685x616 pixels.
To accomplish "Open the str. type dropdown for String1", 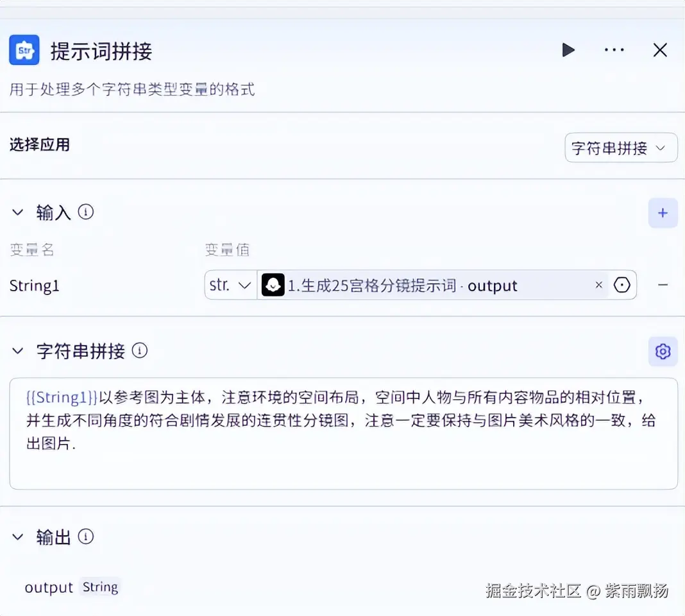I will [230, 285].
